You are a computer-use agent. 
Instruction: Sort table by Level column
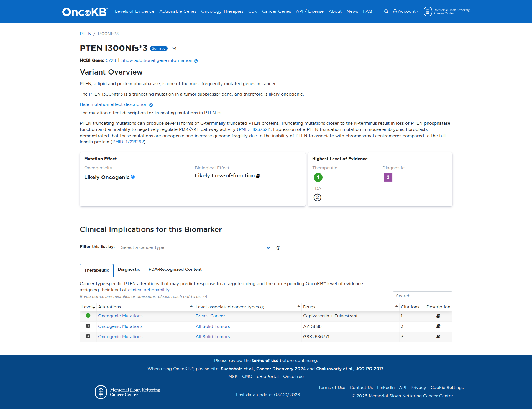click(88, 307)
